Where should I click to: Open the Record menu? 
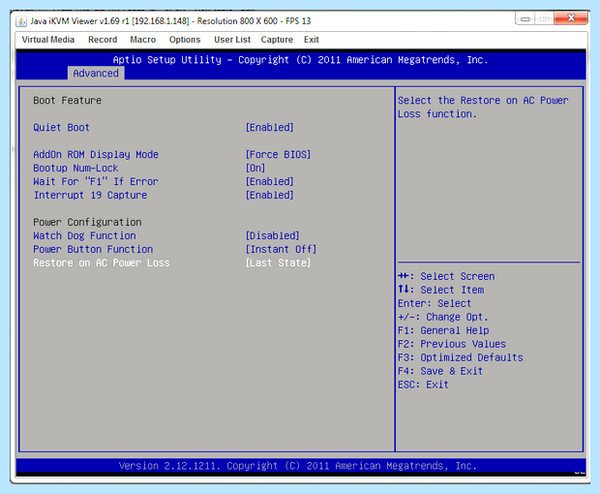click(103, 40)
